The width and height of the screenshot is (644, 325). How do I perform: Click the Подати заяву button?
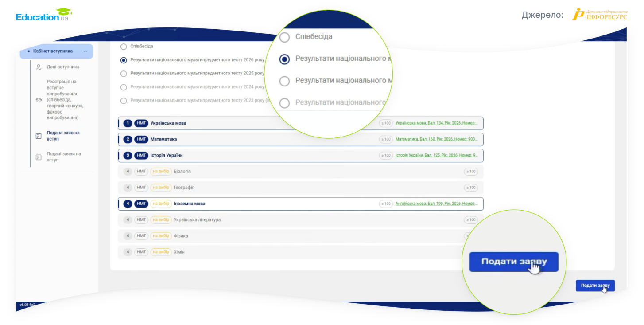pyautogui.click(x=595, y=286)
